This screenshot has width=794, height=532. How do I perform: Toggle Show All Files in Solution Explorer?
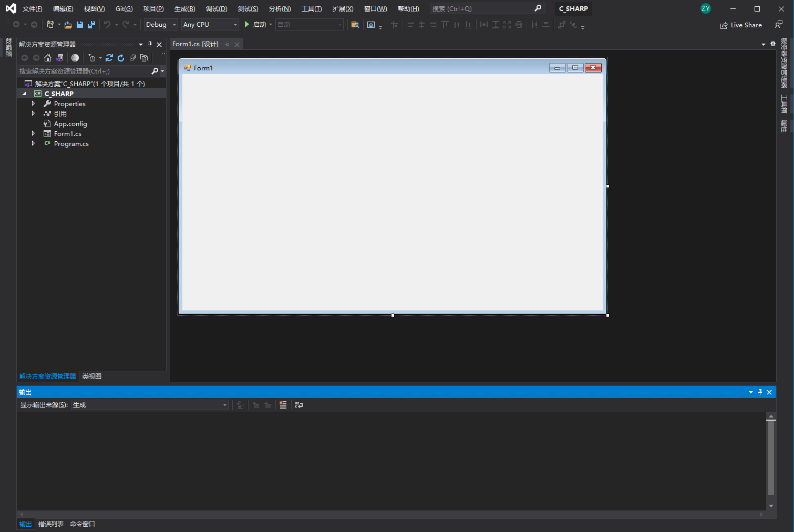144,58
